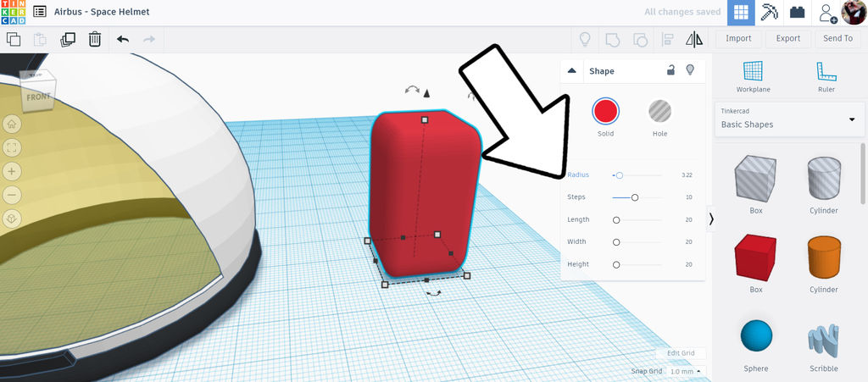868x382 pixels.
Task: Click the Align tool icon
Action: coord(667,39)
